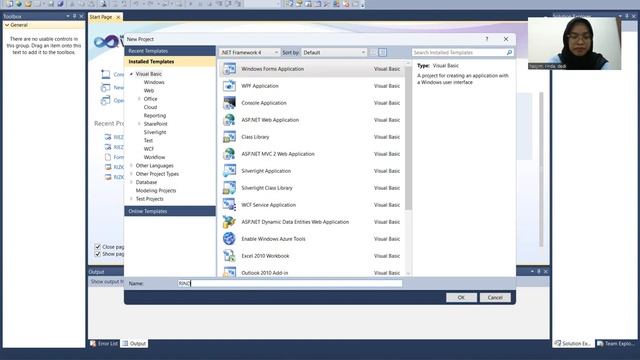Screen dimensions: 640x360
Task: Click the Cancel button
Action: pos(495,298)
